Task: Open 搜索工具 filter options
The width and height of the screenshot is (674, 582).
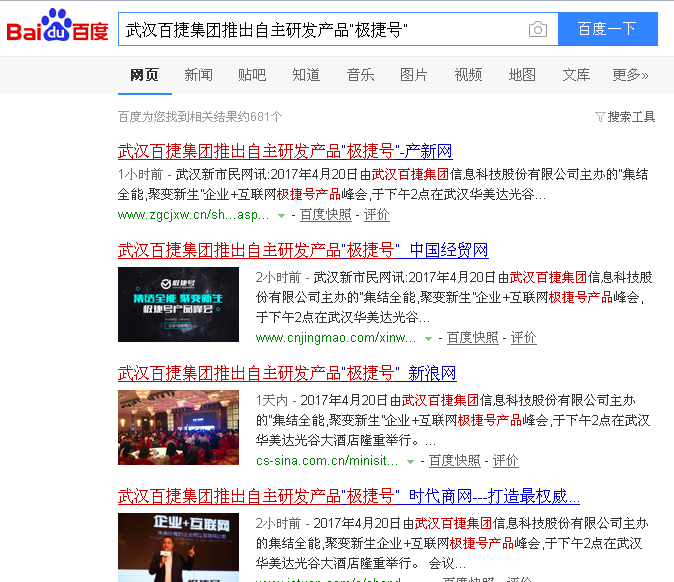Action: tap(625, 116)
